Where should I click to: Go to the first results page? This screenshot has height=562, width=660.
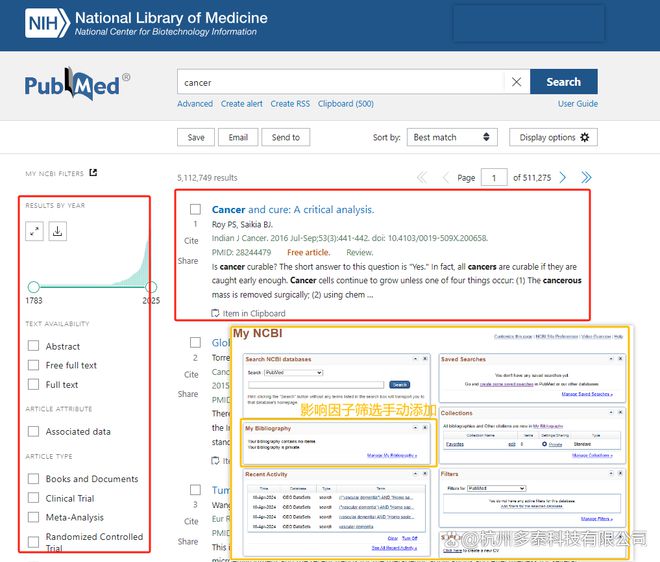[422, 178]
